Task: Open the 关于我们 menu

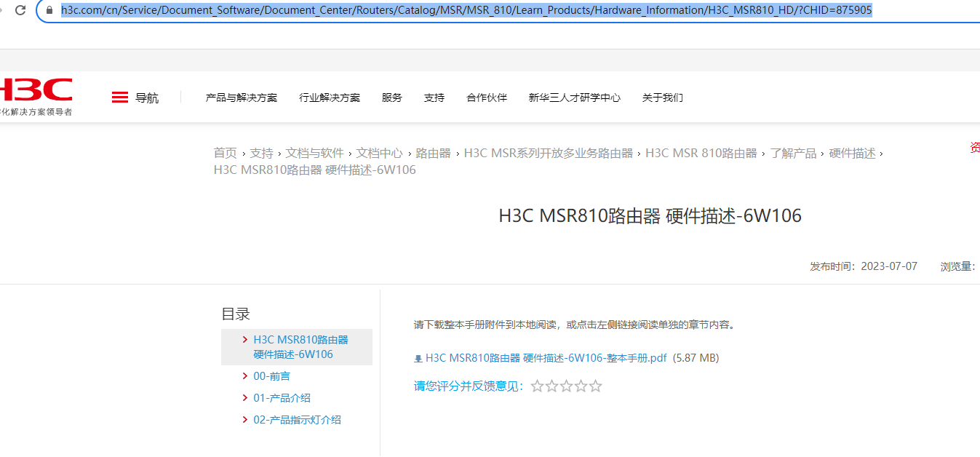Action: (663, 98)
